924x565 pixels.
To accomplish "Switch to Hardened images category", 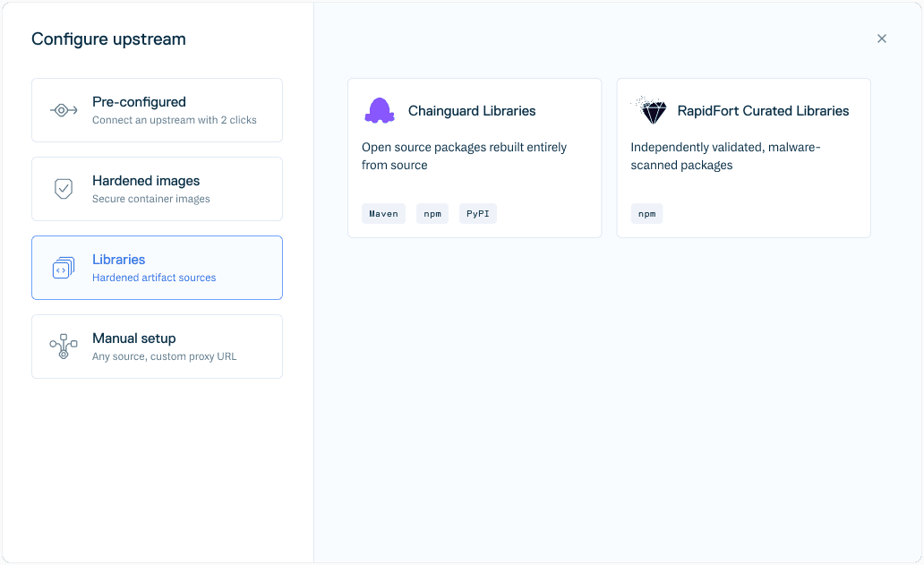I will [157, 189].
